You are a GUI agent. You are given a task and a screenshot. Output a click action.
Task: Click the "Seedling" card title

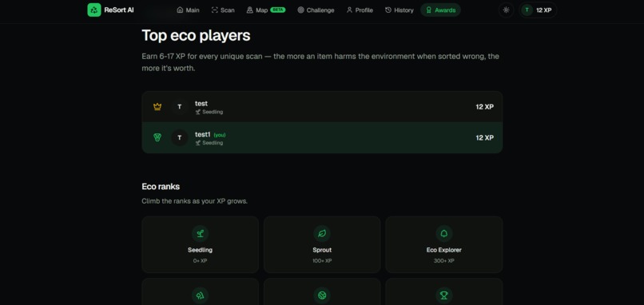click(x=200, y=250)
